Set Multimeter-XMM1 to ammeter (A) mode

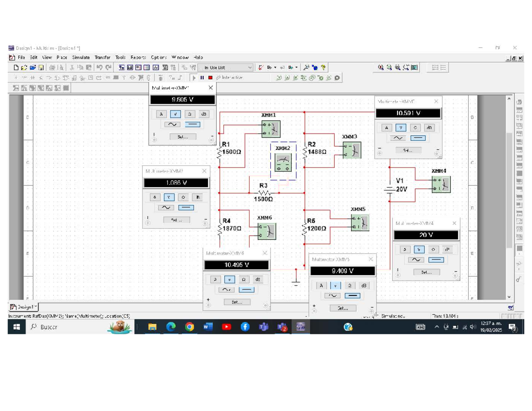[x=161, y=114]
